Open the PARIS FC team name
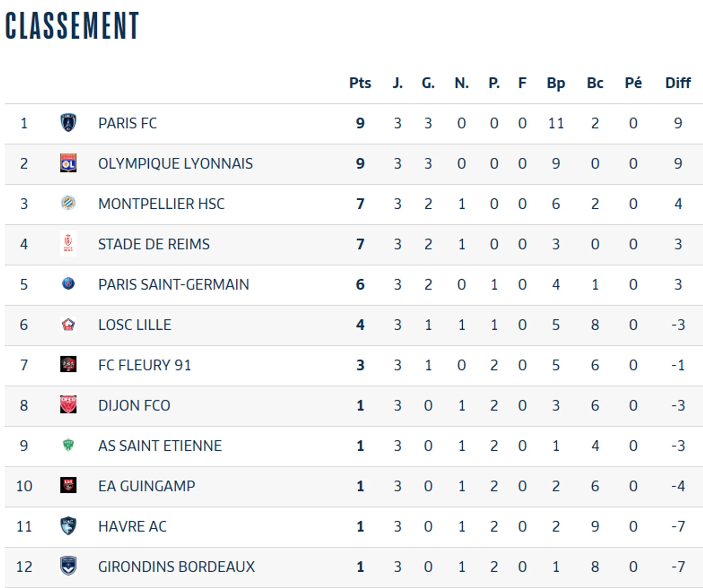Screen dimensions: 703x588 coord(128,123)
